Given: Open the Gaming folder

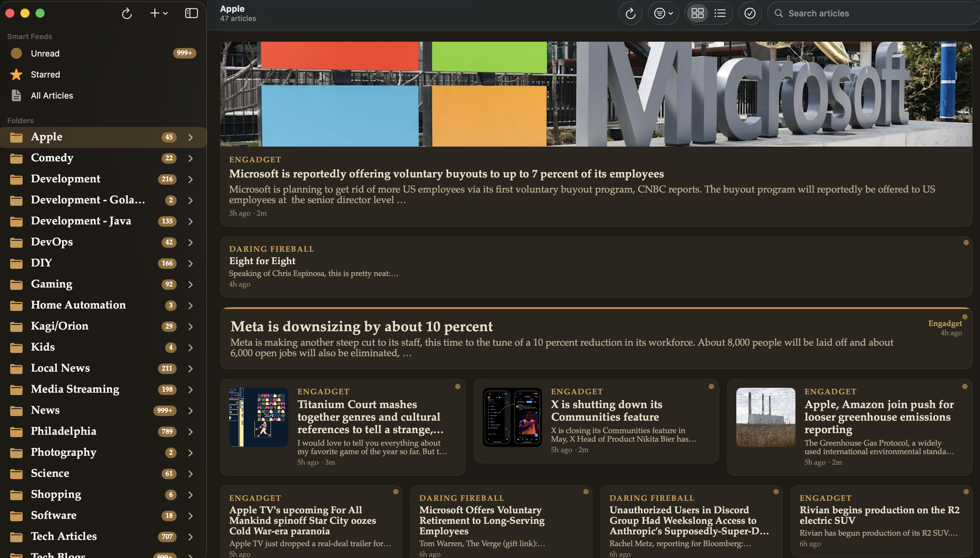Looking at the screenshot, I should tap(103, 284).
